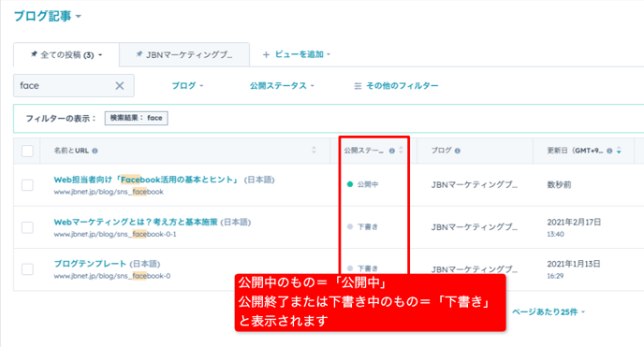Image resolution: width=644 pixels, height=347 pixels.
Task: Click info icon beside 名前とURL header
Action: (x=95, y=151)
